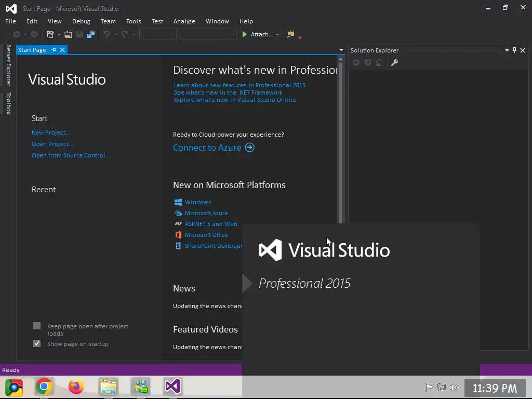Screen dimensions: 532x399
Task: Open the Server Explorer side tab
Action: [x=8, y=65]
